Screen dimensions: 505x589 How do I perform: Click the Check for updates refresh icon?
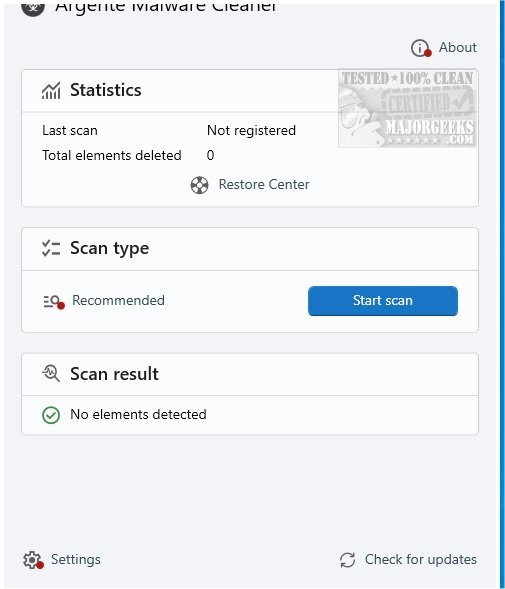[347, 560]
